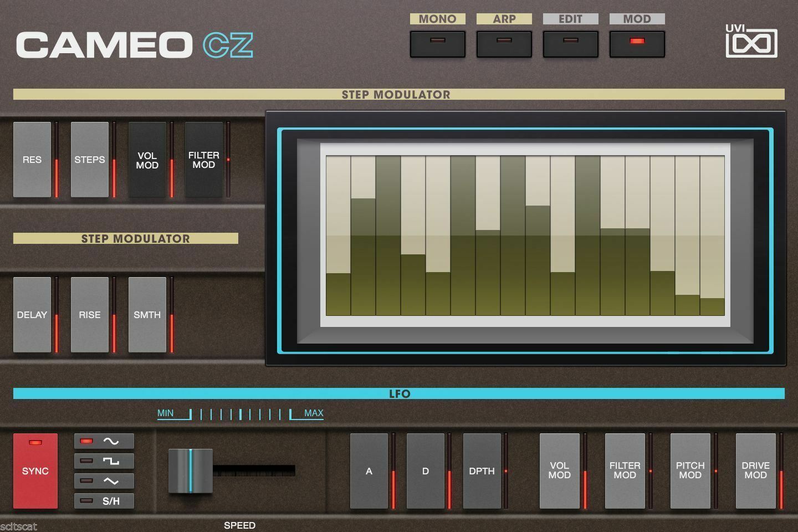Click the step modulator FILTER MOD control

pos(204,160)
